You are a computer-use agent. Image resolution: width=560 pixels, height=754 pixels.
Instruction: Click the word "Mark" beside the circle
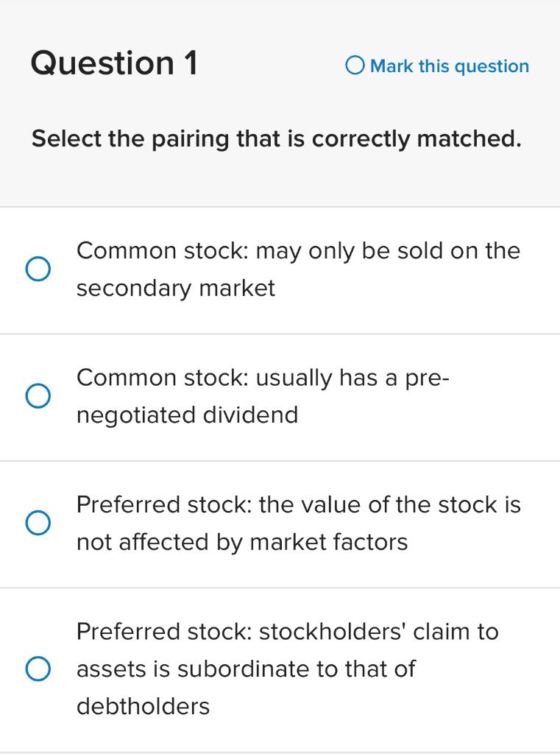pyautogui.click(x=391, y=66)
